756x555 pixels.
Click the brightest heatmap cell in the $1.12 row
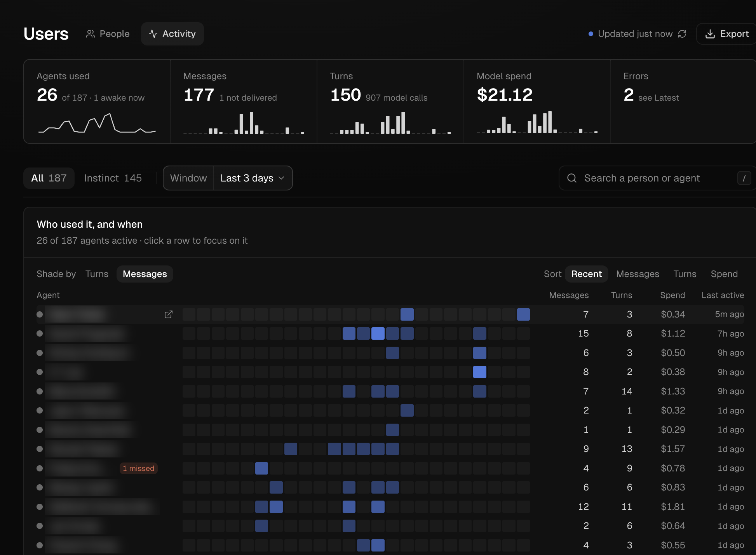pos(378,333)
